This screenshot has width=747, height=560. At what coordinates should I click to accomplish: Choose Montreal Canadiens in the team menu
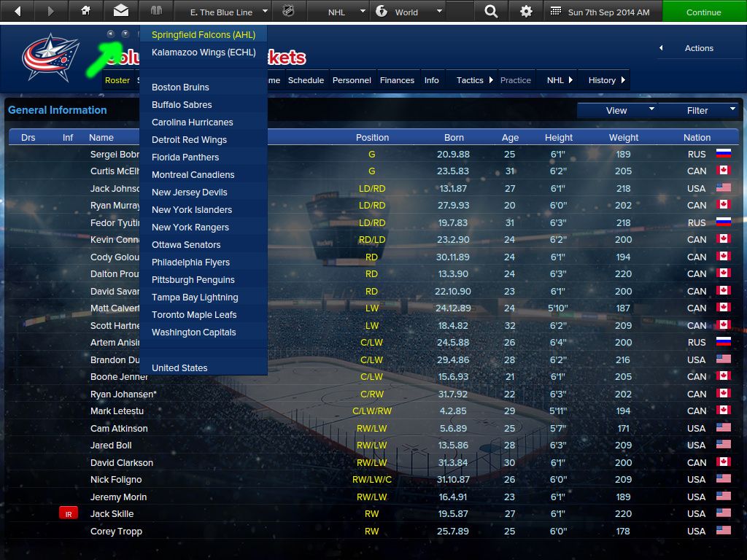204,175
